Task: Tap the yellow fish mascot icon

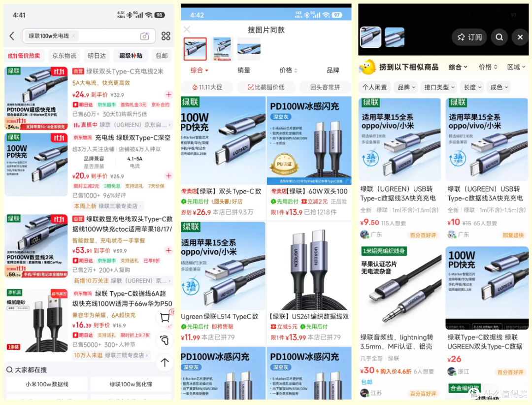Action: (x=368, y=67)
